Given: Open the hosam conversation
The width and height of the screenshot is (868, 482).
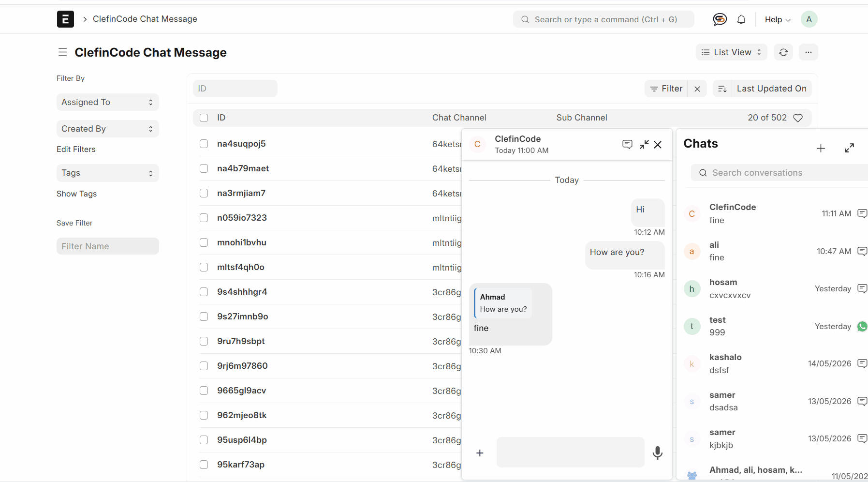Looking at the screenshot, I should [x=776, y=288].
